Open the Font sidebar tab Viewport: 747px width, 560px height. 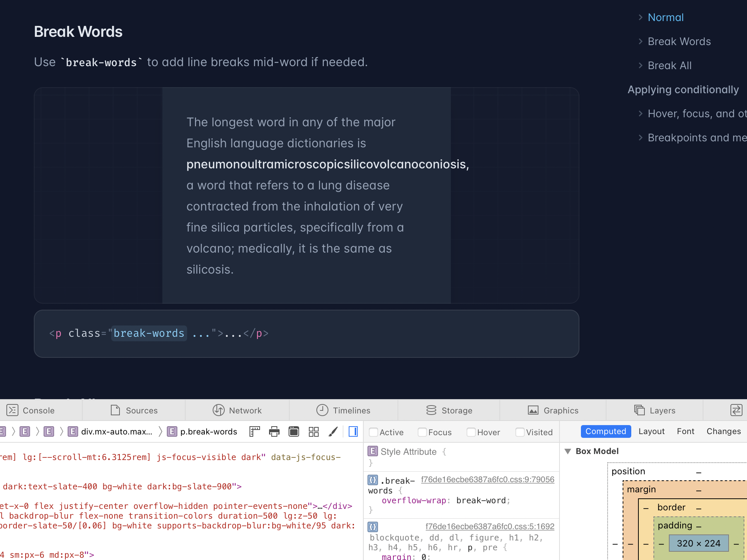[685, 431]
